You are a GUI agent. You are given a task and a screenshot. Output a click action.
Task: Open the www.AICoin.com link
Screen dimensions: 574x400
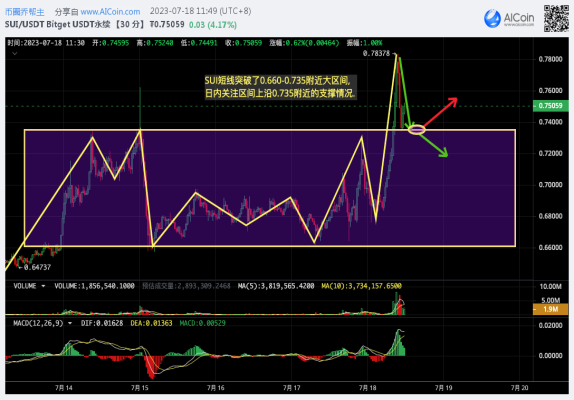[x=110, y=12]
